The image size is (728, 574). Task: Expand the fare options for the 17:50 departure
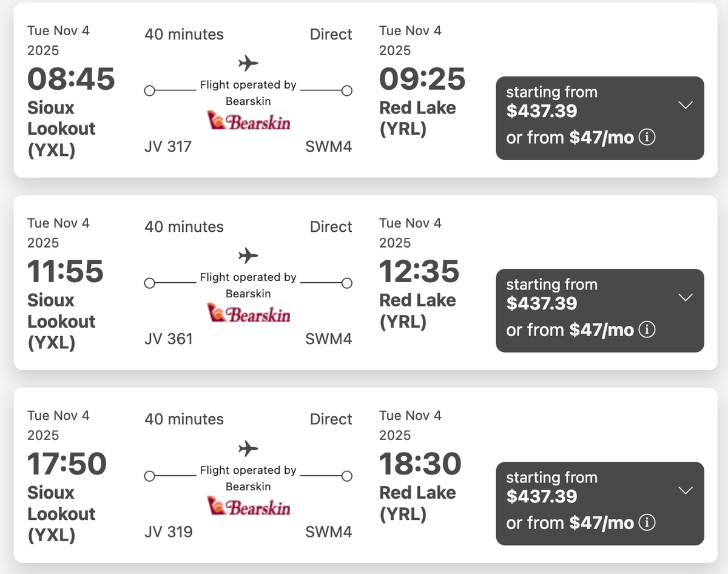(685, 490)
